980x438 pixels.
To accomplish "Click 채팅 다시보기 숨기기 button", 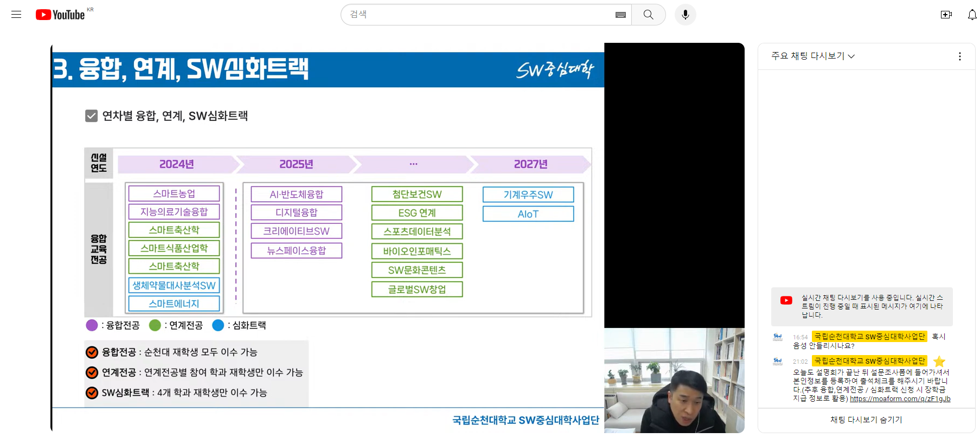I will click(866, 420).
